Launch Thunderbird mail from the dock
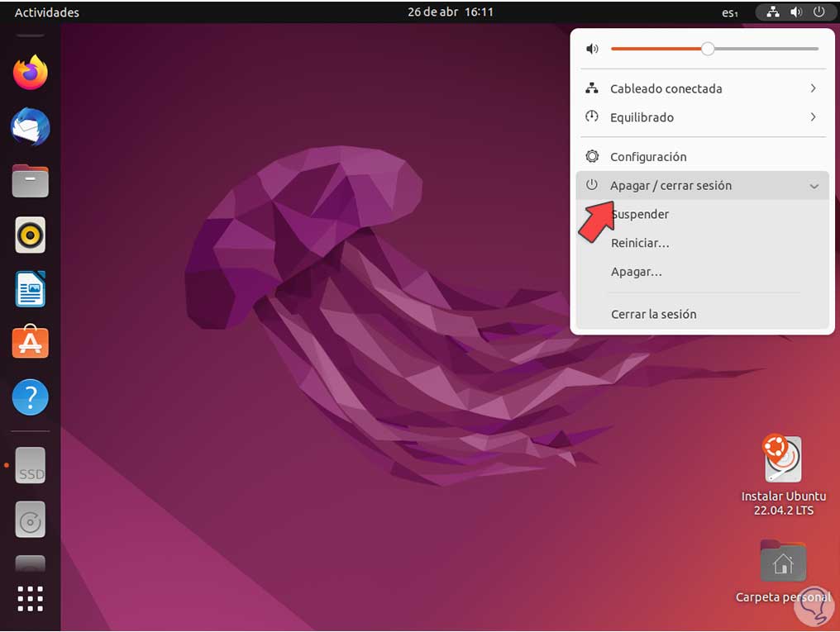840x632 pixels. (30, 127)
